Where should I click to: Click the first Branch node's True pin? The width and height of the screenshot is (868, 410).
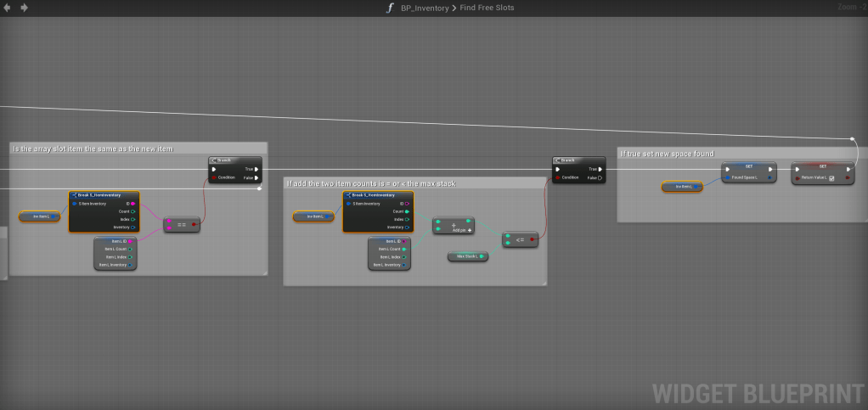click(256, 169)
